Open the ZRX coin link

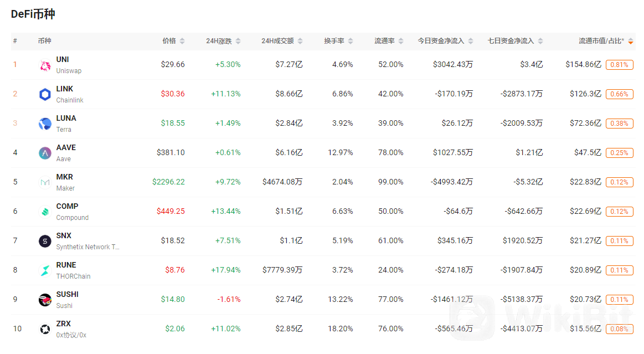click(64, 324)
